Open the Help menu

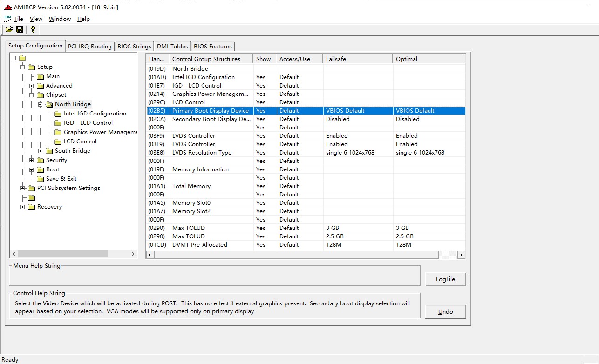83,19
